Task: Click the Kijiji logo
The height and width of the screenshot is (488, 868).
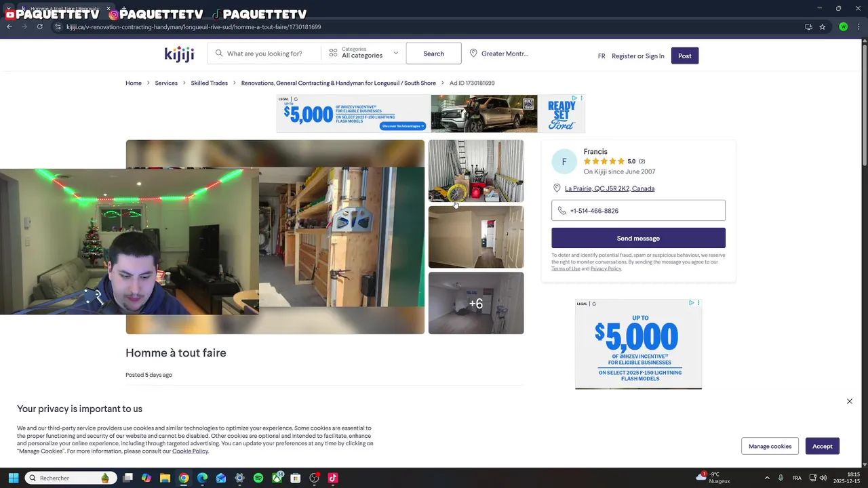Action: pos(179,54)
